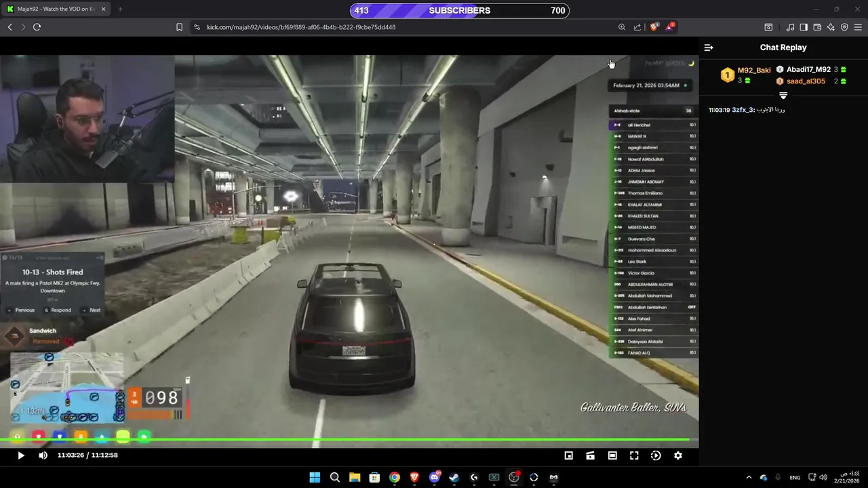This screenshot has height=488, width=868.
Task: Open Windows Start menu
Action: click(315, 477)
